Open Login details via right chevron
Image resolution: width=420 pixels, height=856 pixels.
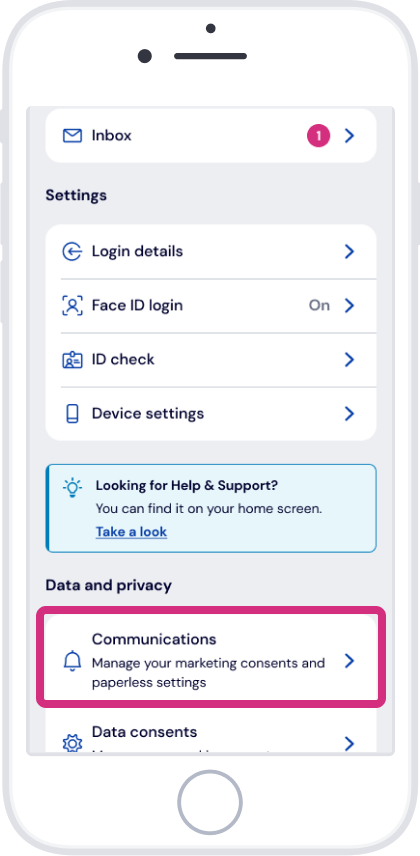[350, 252]
